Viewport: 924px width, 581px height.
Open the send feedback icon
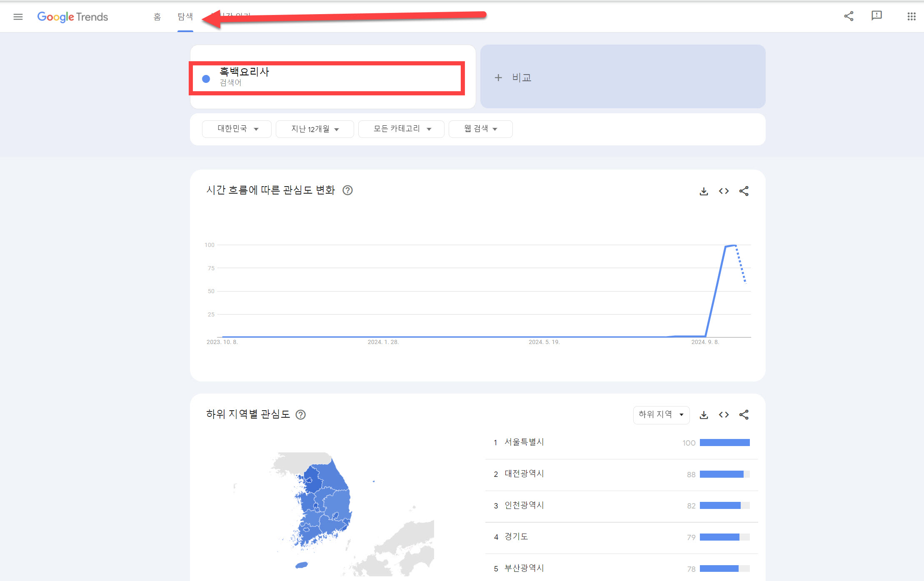pos(877,16)
